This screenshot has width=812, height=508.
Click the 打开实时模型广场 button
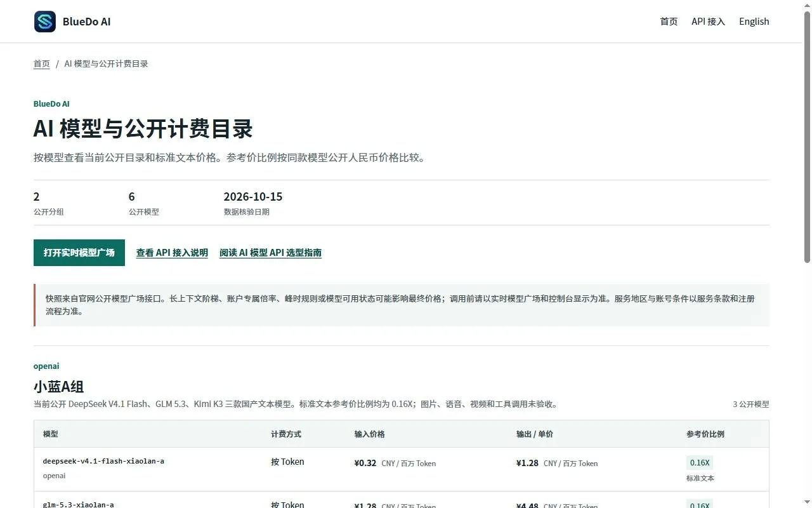click(79, 253)
